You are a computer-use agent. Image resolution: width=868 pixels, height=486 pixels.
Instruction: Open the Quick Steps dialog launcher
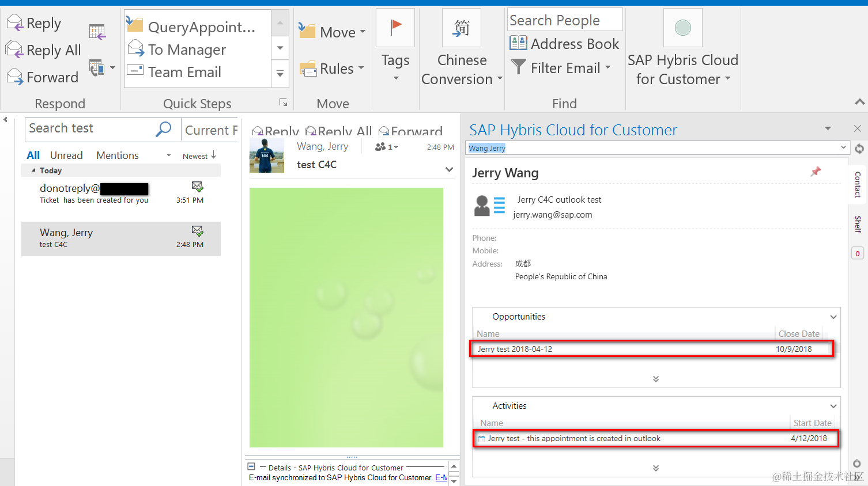pos(283,102)
